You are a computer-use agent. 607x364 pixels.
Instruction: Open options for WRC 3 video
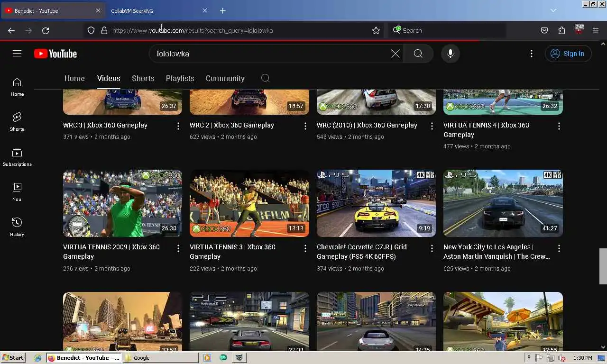click(178, 126)
